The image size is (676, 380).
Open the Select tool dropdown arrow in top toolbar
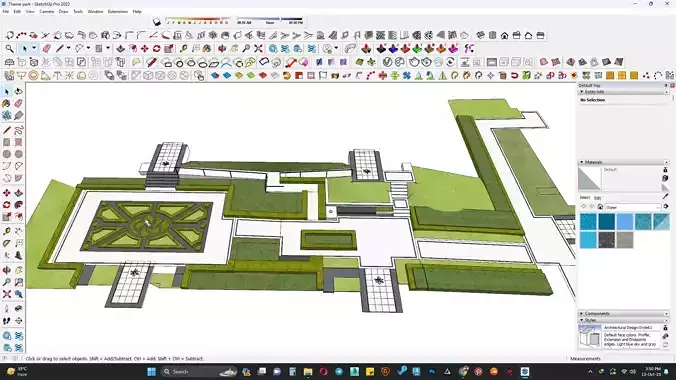(34, 49)
